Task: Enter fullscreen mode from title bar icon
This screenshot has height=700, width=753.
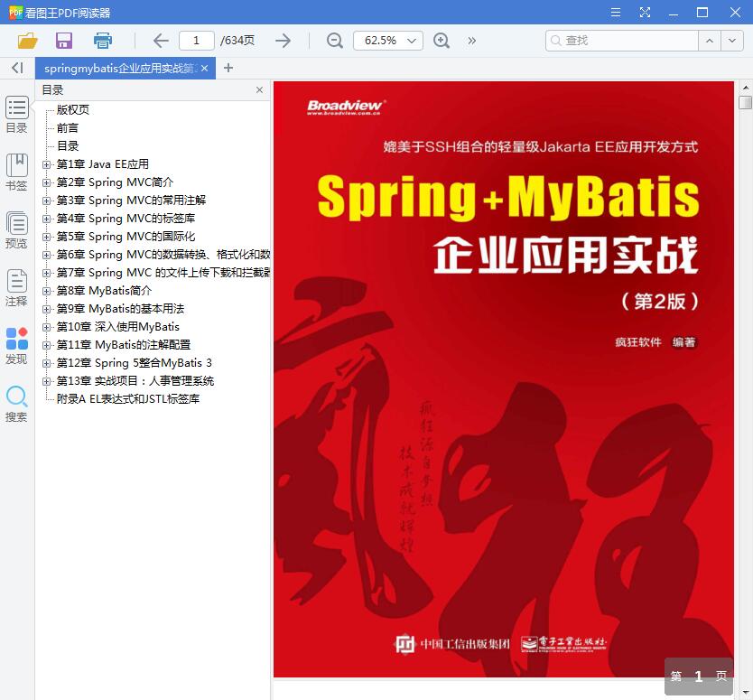Action: pyautogui.click(x=645, y=13)
